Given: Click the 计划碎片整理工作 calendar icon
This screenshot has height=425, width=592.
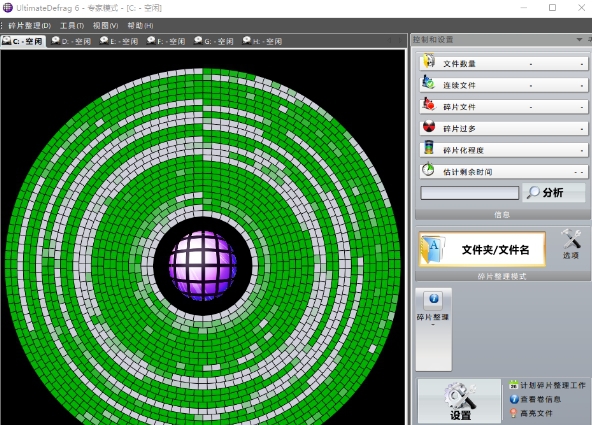Looking at the screenshot, I should (x=513, y=385).
